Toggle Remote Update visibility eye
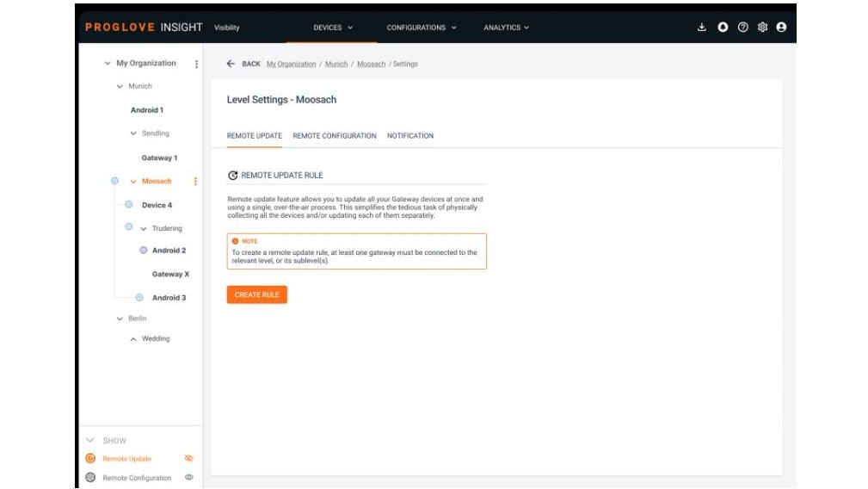868x489 pixels. click(x=189, y=459)
